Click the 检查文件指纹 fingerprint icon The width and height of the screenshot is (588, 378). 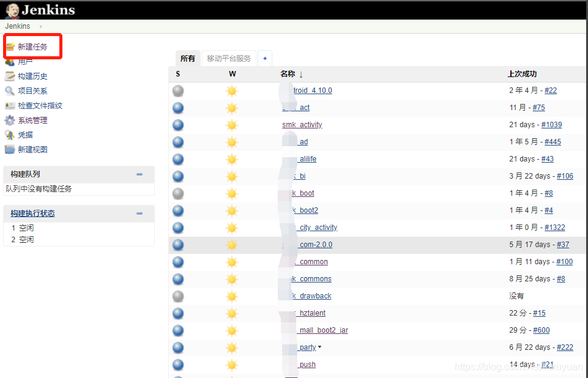[x=10, y=106]
